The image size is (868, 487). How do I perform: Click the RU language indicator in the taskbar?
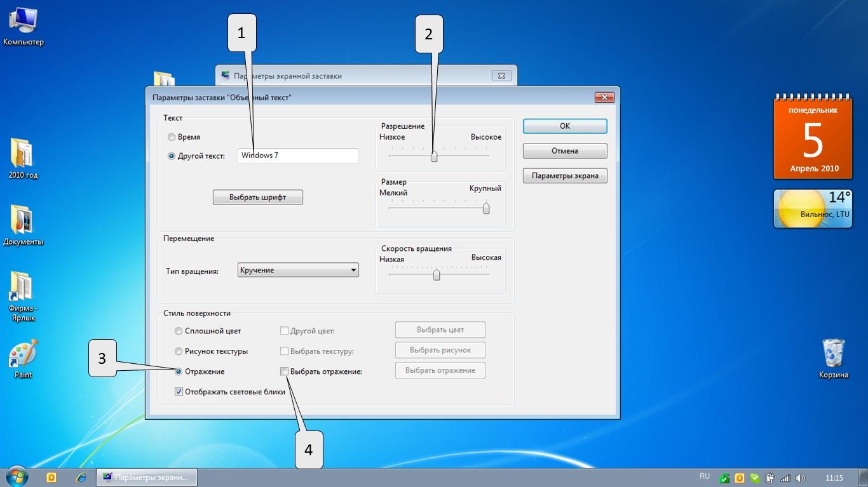point(704,476)
